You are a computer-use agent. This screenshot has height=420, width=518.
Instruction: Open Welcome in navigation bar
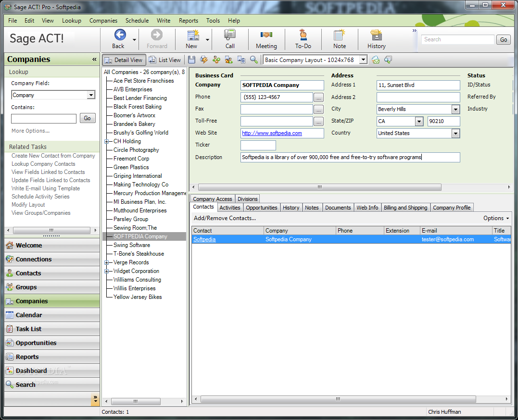[52, 246]
